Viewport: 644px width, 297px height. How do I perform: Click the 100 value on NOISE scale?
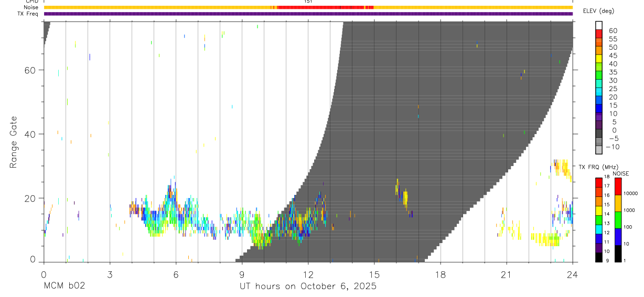628,227
